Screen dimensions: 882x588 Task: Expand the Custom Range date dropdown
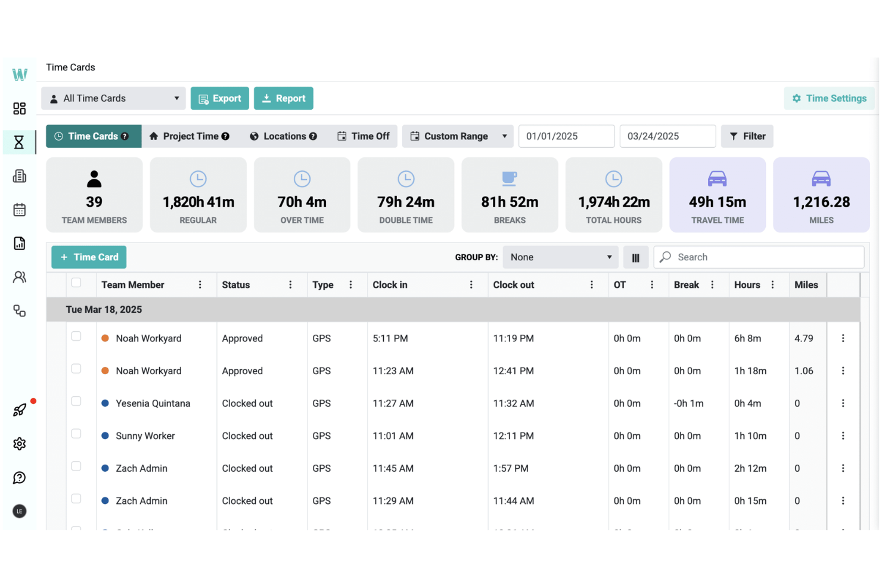pyautogui.click(x=458, y=136)
